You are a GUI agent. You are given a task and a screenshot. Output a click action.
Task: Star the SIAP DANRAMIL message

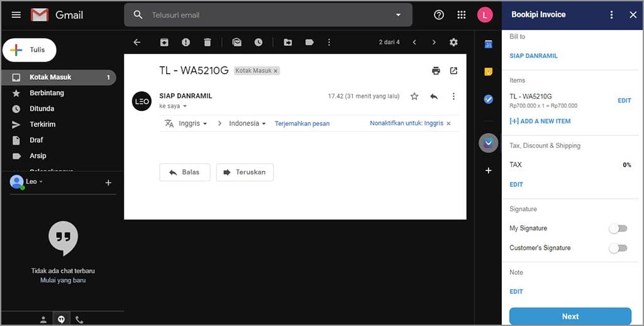click(414, 96)
